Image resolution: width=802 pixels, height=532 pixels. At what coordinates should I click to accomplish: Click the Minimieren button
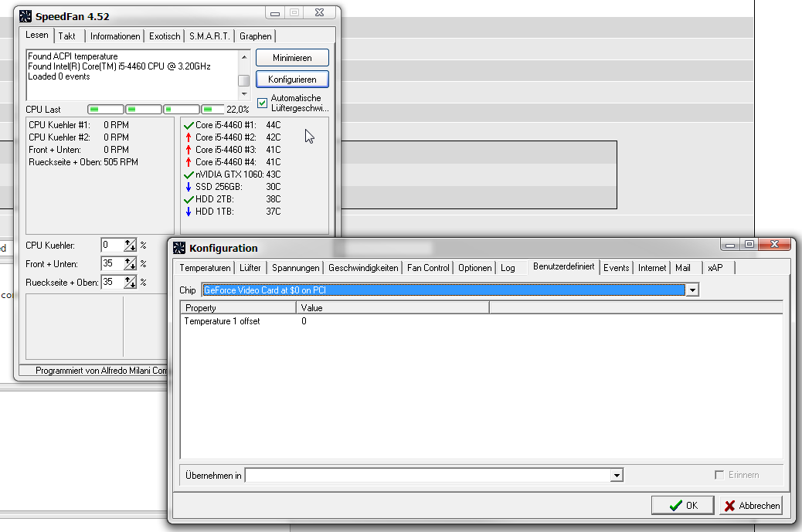click(292, 58)
